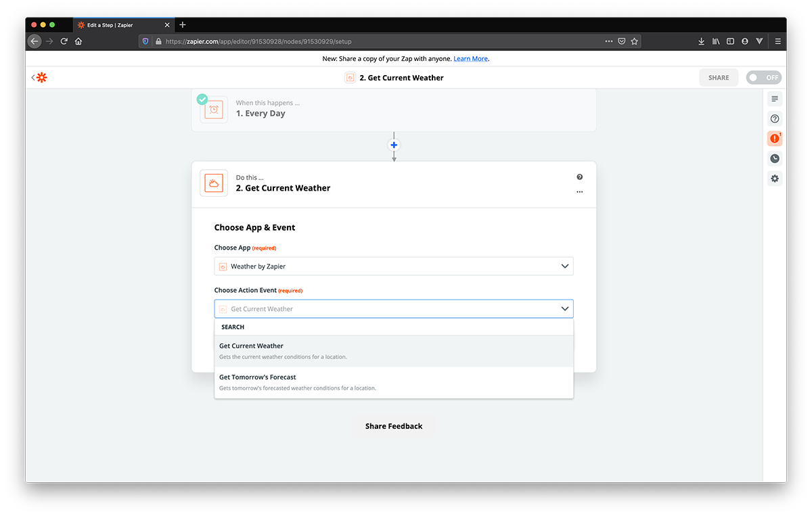The width and height of the screenshot is (812, 516).
Task: Click the page actions ellipsis in URL bar
Action: pyautogui.click(x=609, y=41)
